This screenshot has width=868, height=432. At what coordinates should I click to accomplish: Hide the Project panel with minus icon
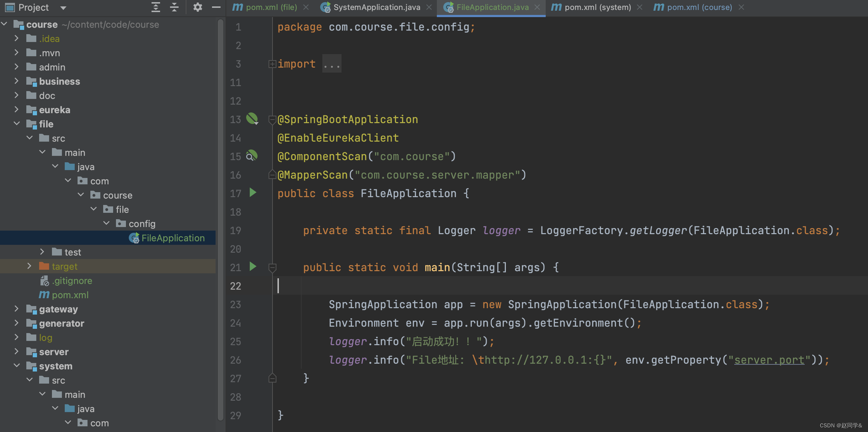216,7
